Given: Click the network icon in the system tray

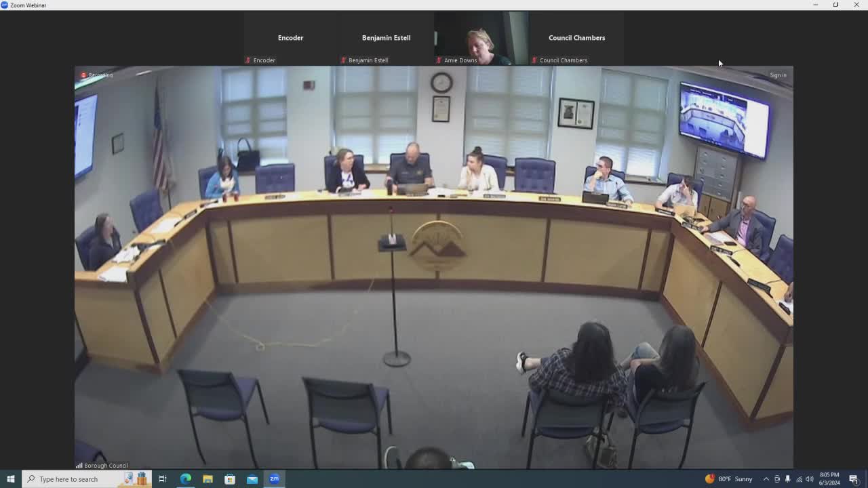Looking at the screenshot, I should coord(799,479).
